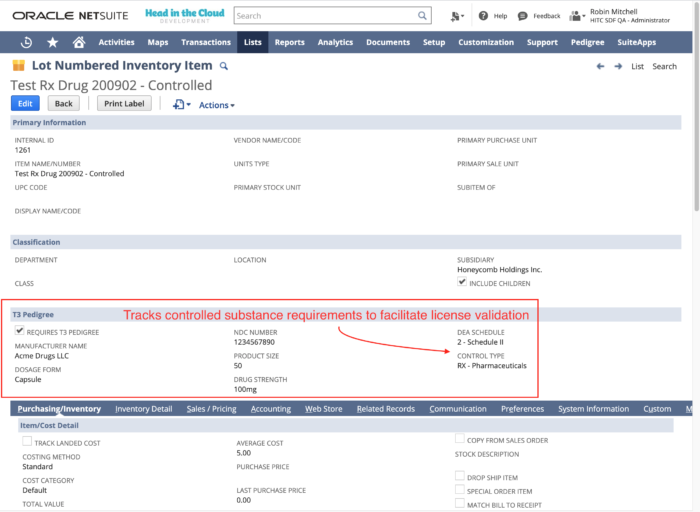Open the Maps menu

[158, 42]
